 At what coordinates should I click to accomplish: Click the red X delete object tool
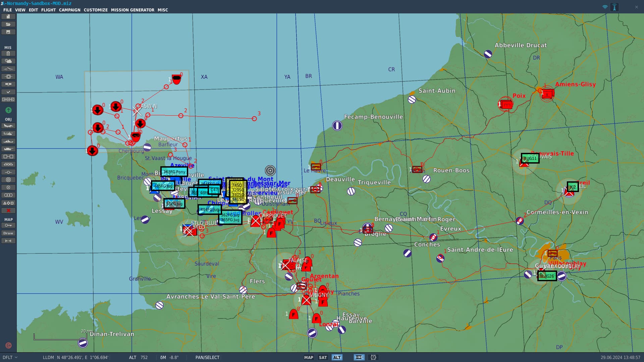[8, 211]
